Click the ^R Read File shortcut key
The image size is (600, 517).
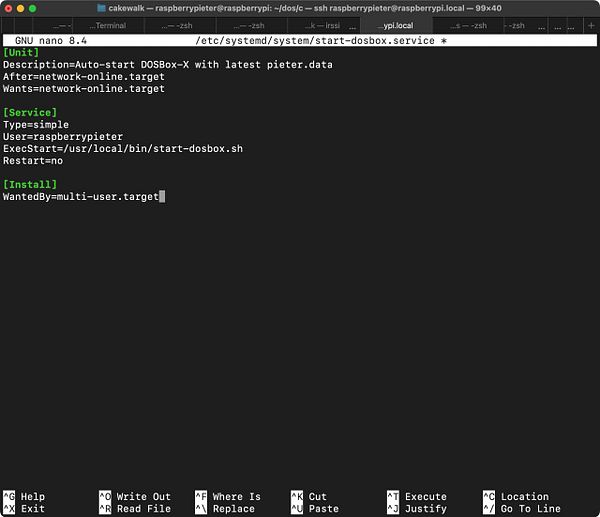(x=105, y=509)
